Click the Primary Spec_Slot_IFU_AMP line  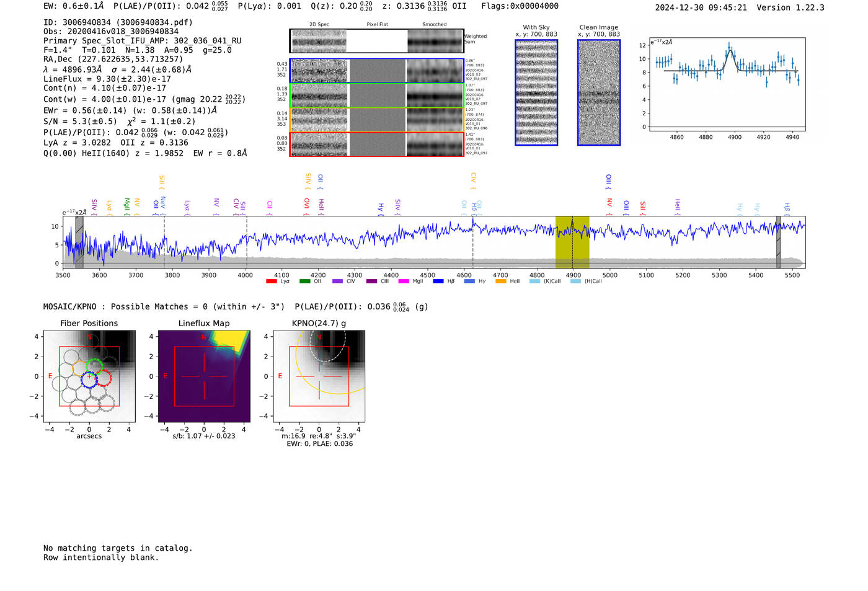(x=143, y=41)
